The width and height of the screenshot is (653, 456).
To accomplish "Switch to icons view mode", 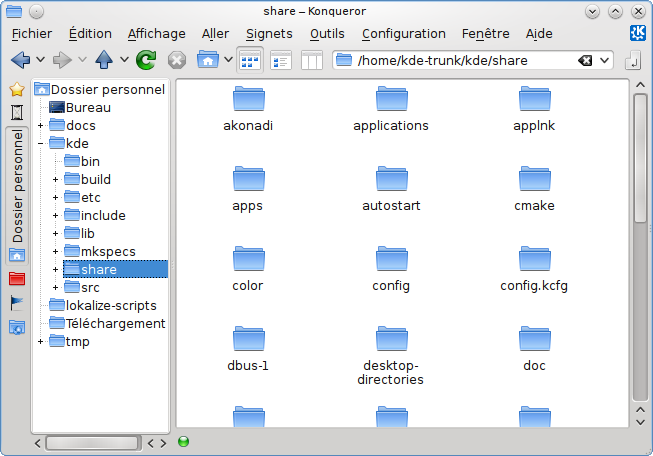I will (250, 60).
